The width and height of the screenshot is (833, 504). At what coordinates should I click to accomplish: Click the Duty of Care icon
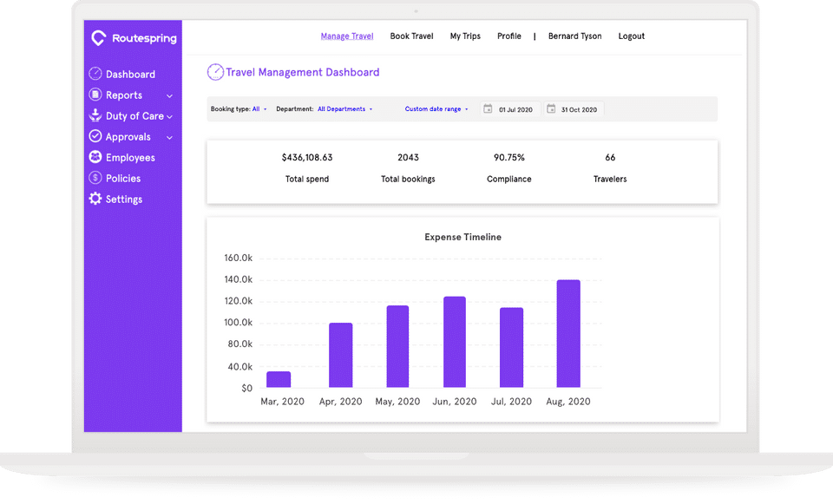point(95,115)
